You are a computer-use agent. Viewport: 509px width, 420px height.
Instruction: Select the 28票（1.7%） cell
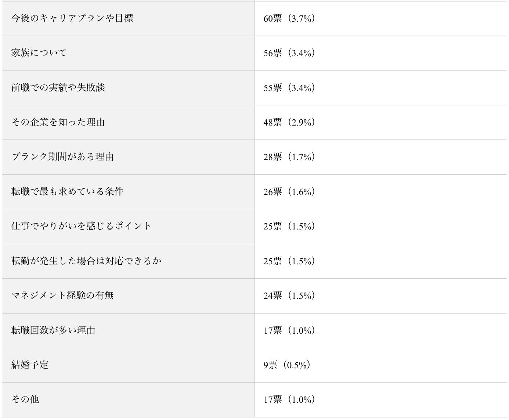coord(289,157)
